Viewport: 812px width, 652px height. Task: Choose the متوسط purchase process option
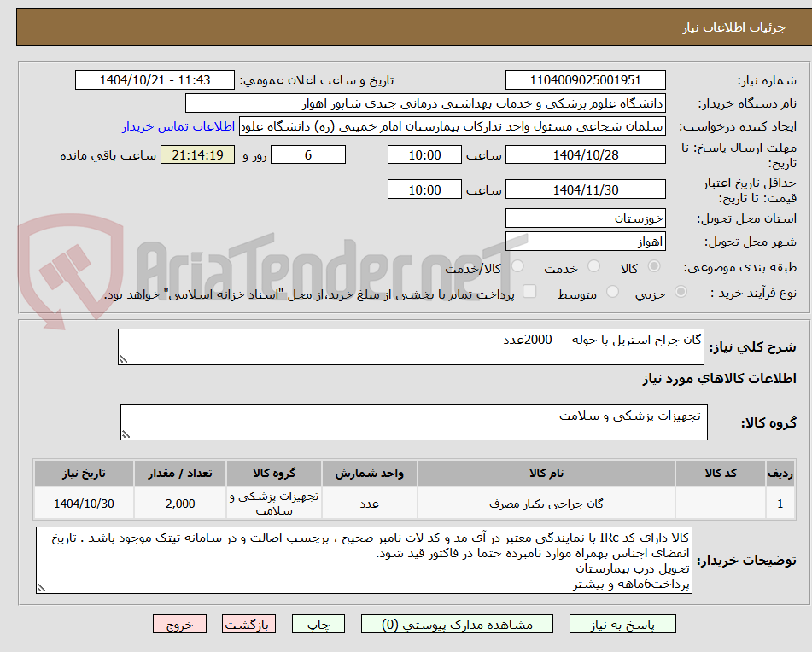pos(612,292)
